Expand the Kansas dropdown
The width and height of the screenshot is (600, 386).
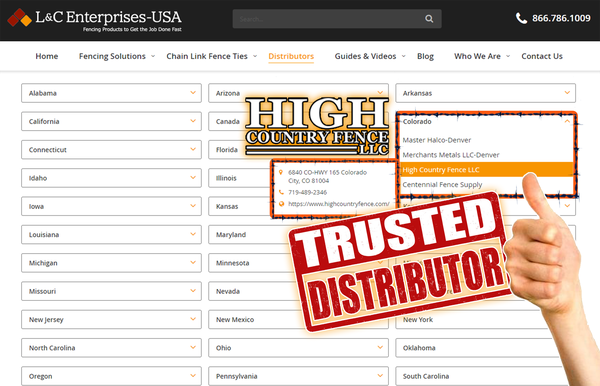point(239,206)
